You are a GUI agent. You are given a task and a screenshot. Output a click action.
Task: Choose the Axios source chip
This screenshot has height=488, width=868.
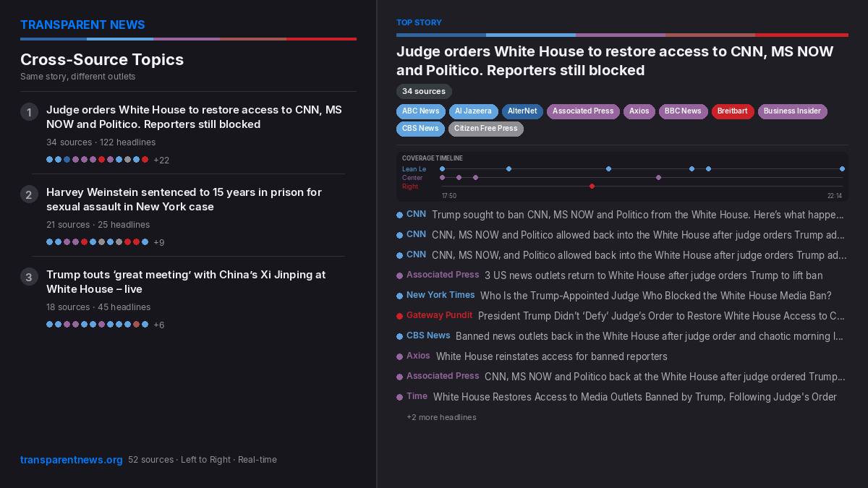click(639, 111)
